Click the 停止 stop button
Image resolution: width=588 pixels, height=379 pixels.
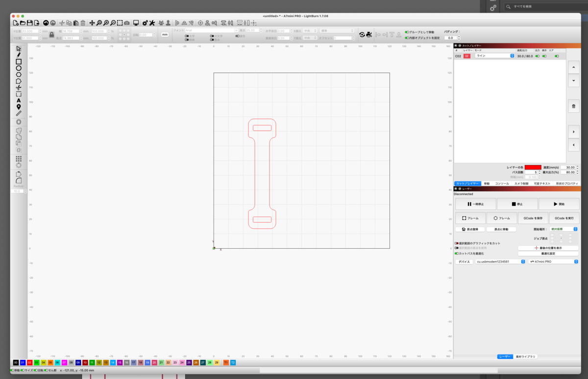(x=517, y=204)
